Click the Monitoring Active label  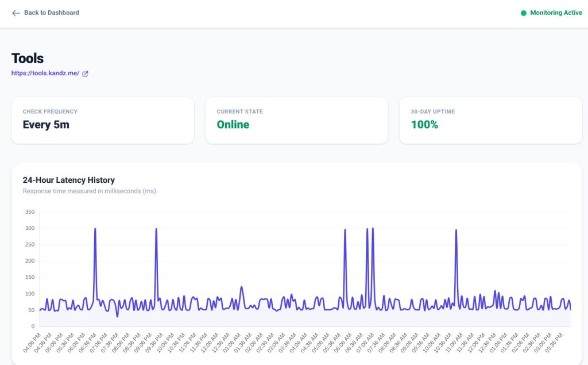(556, 13)
